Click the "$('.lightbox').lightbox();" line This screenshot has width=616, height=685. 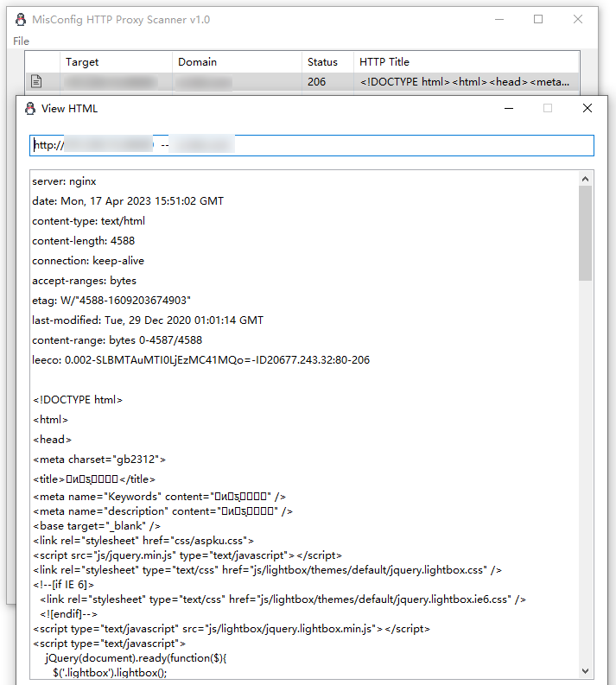tap(110, 673)
